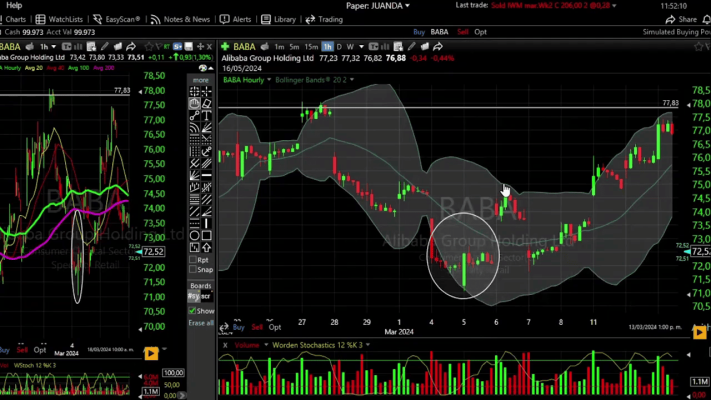Select the 15m timeframe button
The image size is (711, 400).
(311, 47)
